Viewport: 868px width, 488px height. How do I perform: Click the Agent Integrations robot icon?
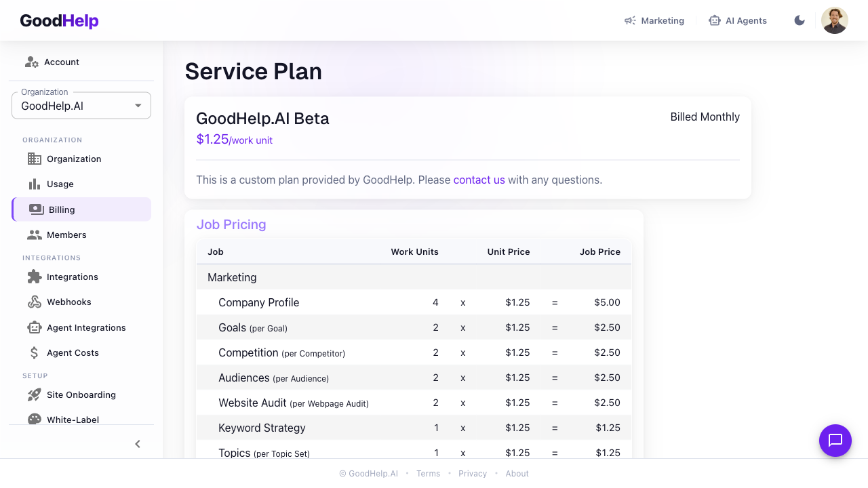pyautogui.click(x=35, y=327)
